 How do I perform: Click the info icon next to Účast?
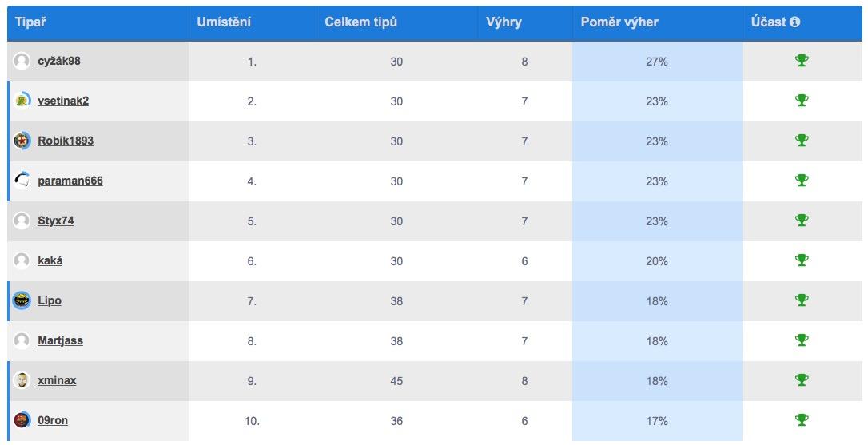tap(794, 22)
